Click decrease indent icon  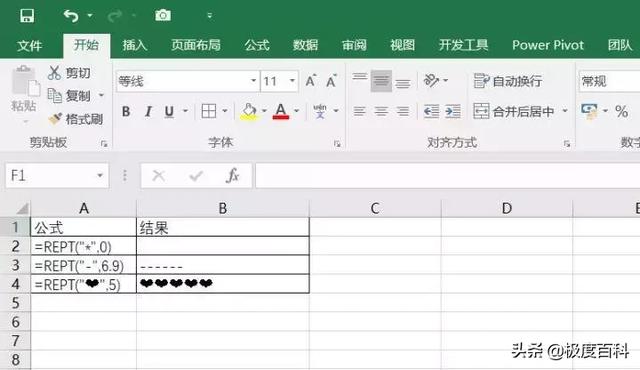point(431,111)
